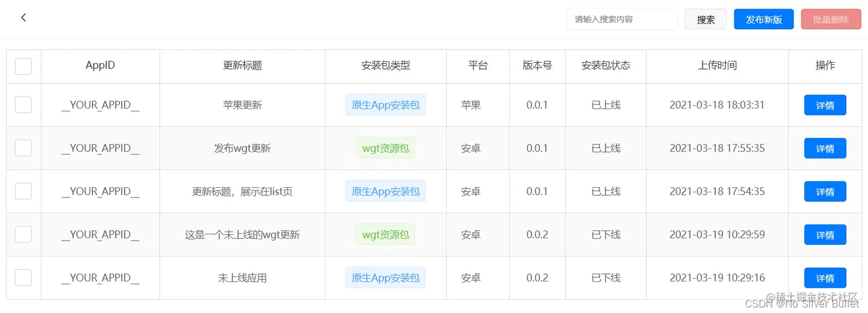868x313 pixels.
Task: Open 详情 for the 未上线应用 row
Action: [x=825, y=277]
